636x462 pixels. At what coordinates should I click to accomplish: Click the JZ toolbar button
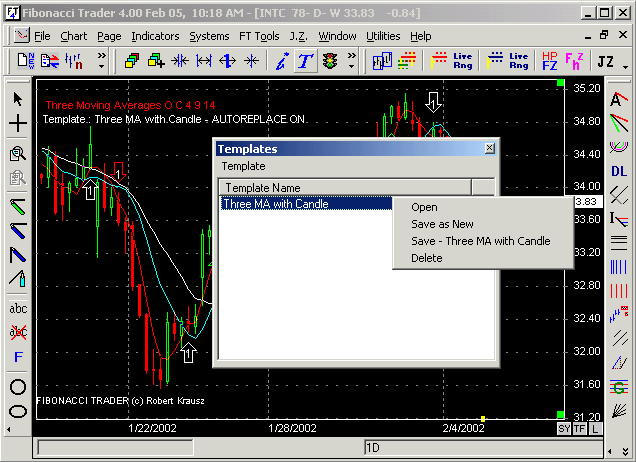[x=606, y=62]
